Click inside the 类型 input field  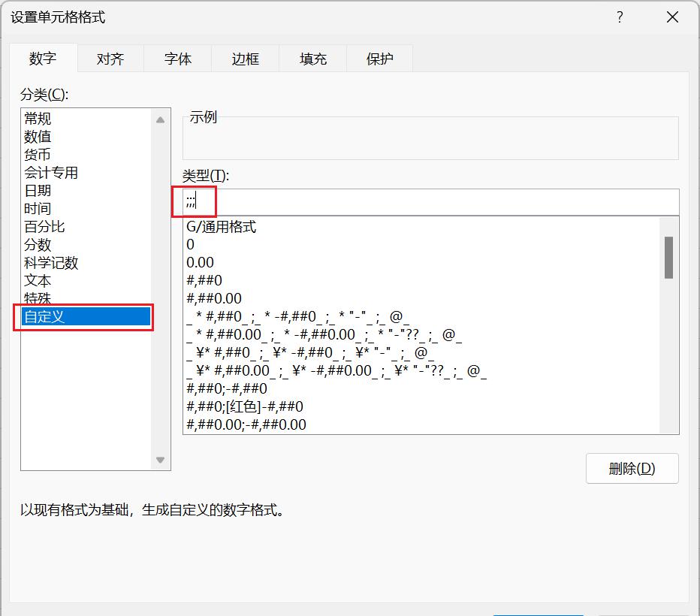click(x=431, y=202)
